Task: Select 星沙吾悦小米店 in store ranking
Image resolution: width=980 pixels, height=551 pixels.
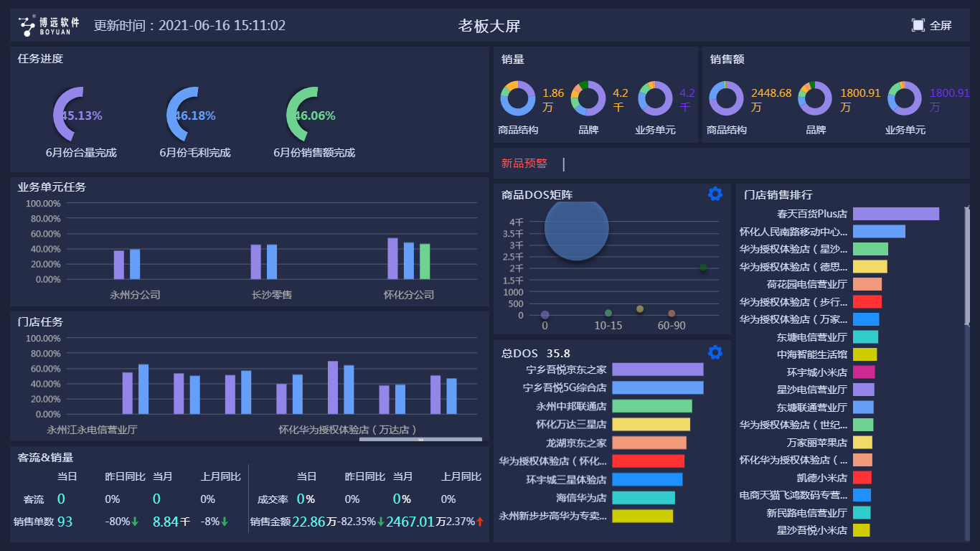Action: click(811, 530)
